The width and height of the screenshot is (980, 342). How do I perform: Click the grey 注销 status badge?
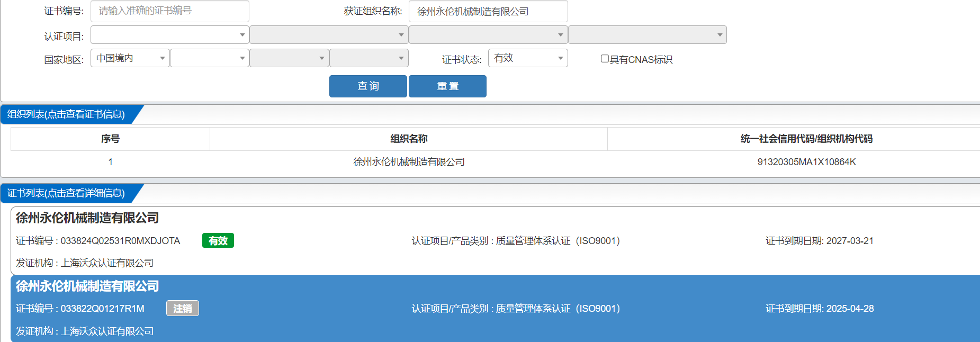183,309
